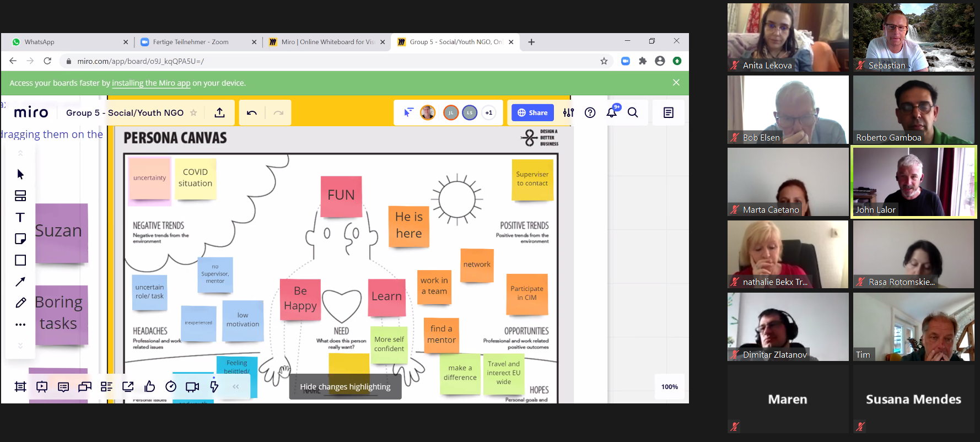Star the Group 5 board as favorite
This screenshot has height=442, width=980.
(x=193, y=113)
